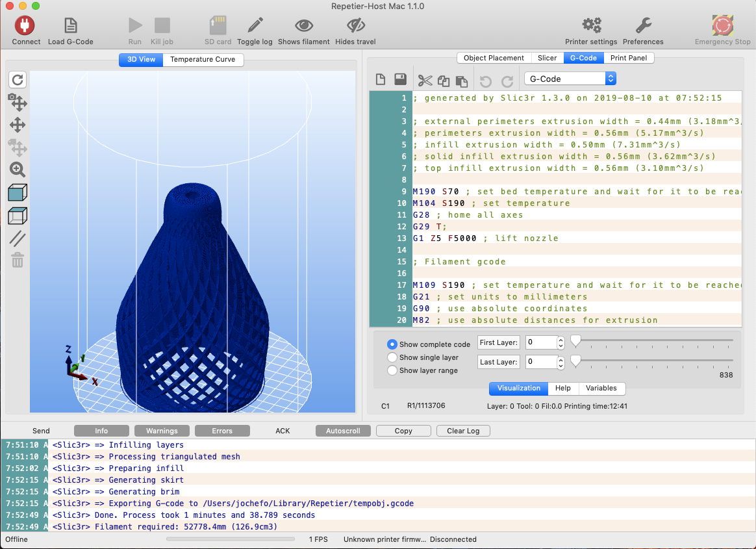The image size is (756, 549).
Task: Select Show layer range radio button
Action: (x=392, y=370)
